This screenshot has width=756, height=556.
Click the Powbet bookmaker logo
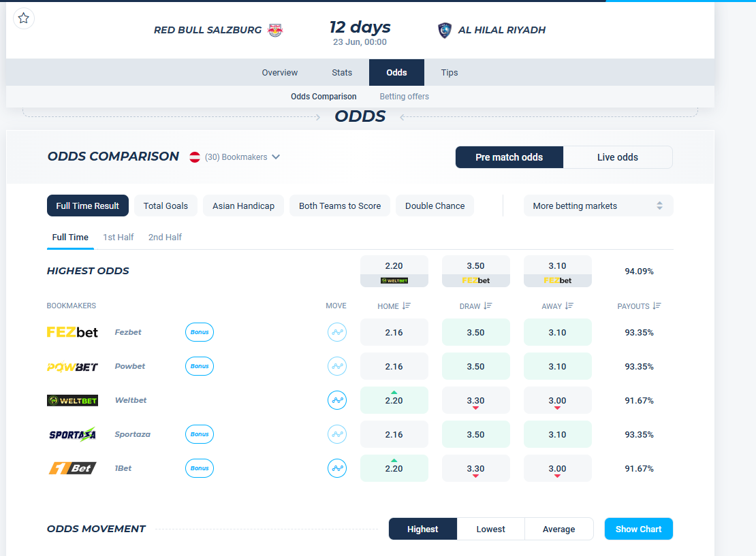click(x=72, y=366)
